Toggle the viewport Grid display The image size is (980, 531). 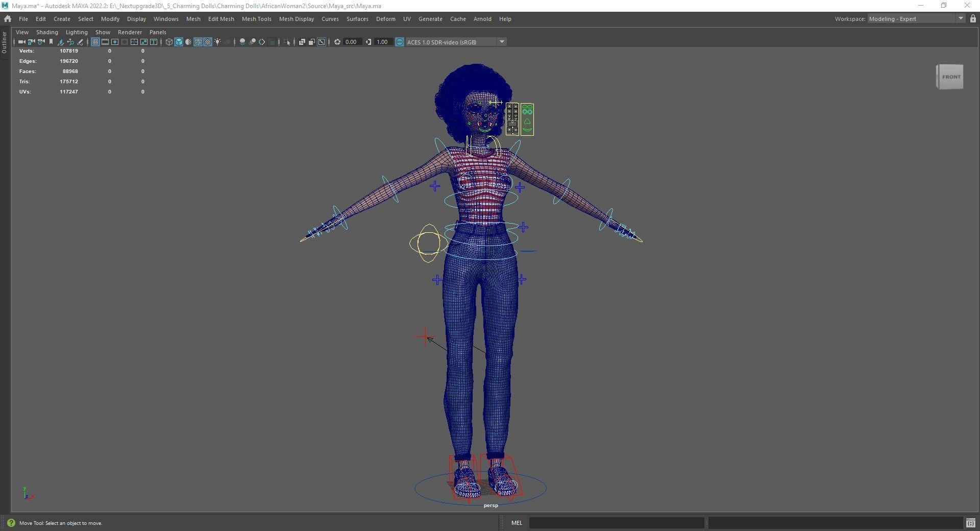pos(95,42)
